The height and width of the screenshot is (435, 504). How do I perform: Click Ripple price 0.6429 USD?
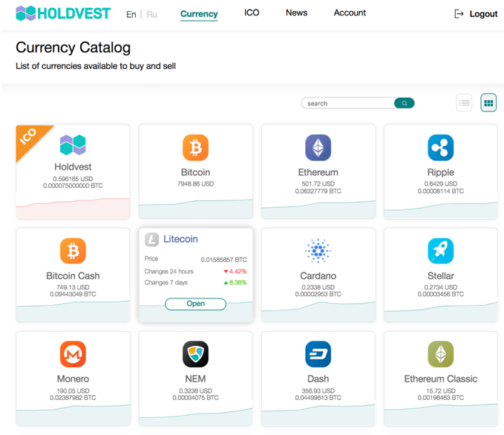(441, 184)
